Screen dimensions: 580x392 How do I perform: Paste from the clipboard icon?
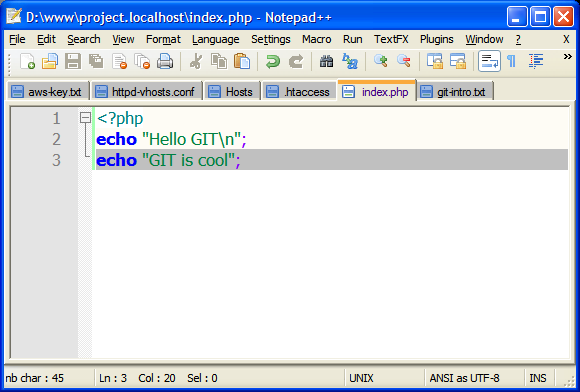242,61
